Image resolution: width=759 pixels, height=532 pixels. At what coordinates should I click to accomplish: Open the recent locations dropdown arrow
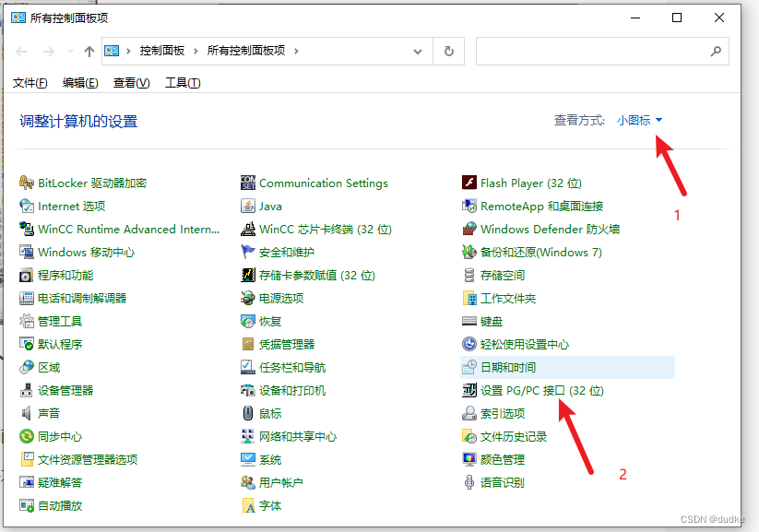[71, 52]
